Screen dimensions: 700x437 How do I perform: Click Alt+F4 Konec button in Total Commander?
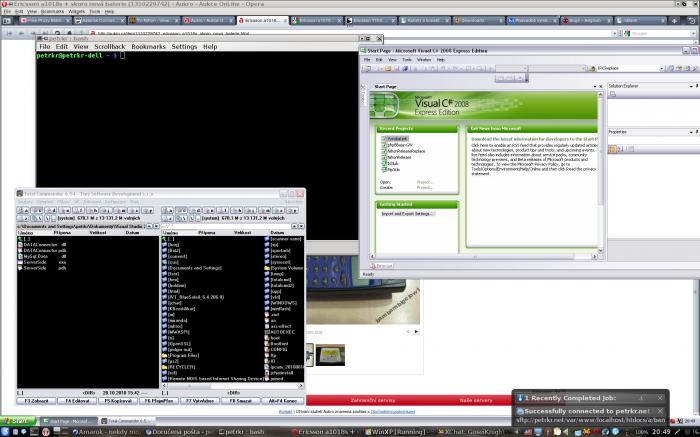(x=283, y=401)
